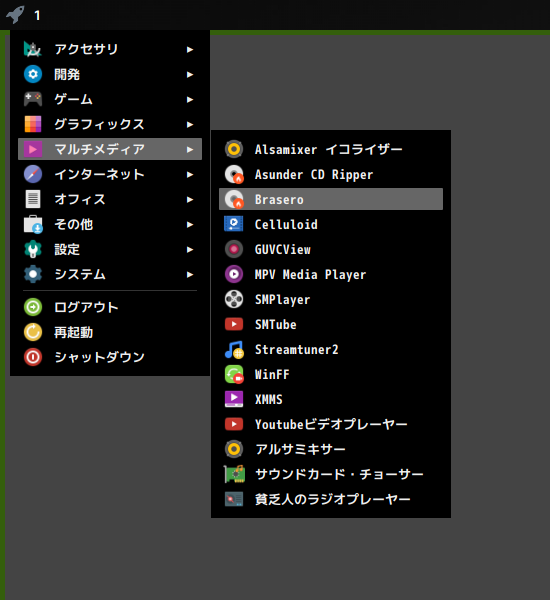Viewport: 550px width, 600px height.
Task: Click the グラフィックス color palette icon
Action: 33,124
